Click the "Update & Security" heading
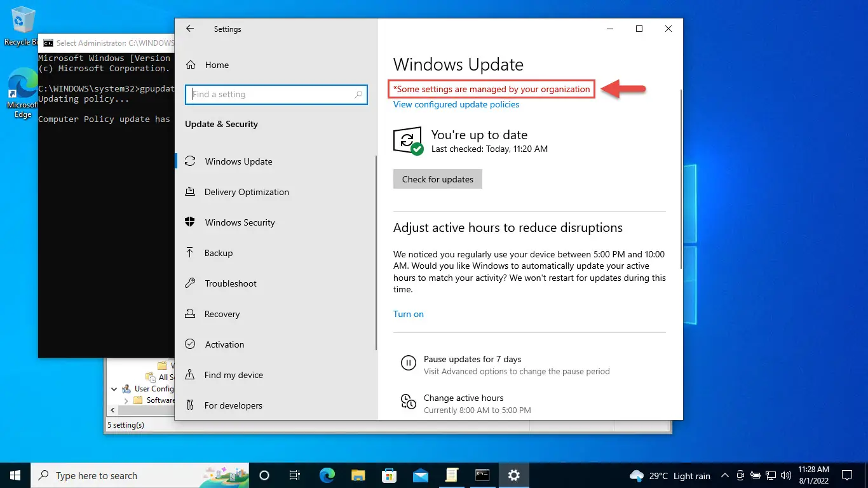The width and height of the screenshot is (868, 488). (x=221, y=124)
